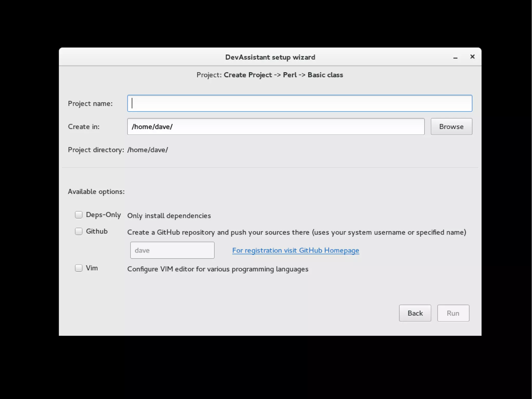Click the Deps-Only label text

103,215
